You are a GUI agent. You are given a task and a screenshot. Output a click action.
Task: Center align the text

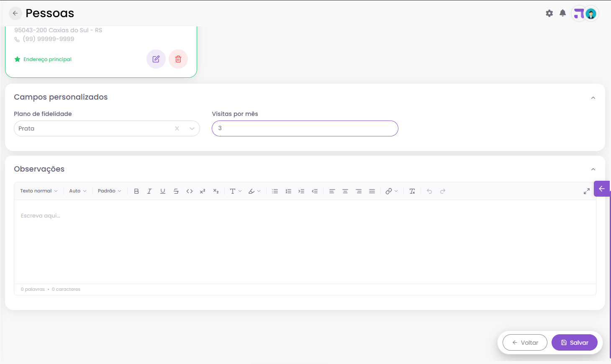click(345, 191)
